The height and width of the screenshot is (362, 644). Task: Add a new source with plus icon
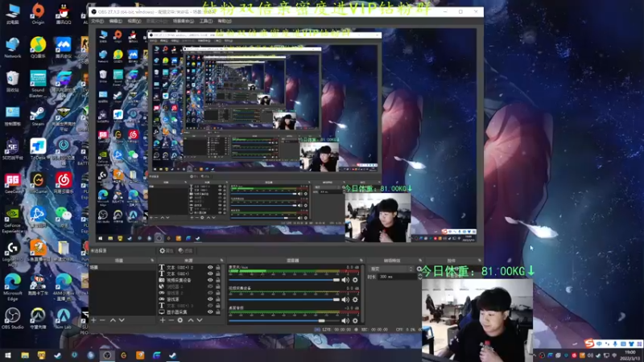pos(163,320)
